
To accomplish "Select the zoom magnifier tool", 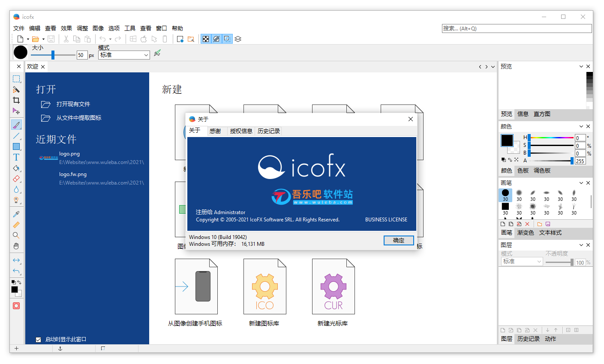I will [16, 235].
